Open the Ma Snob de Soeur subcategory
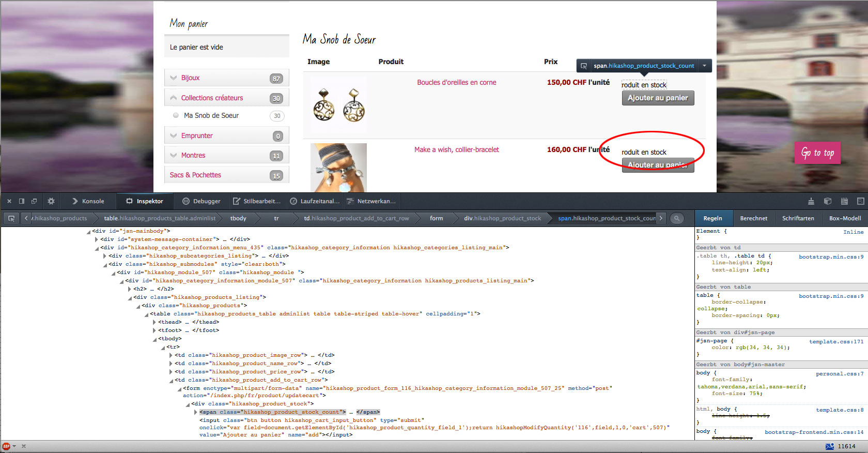The height and width of the screenshot is (453, 868). point(211,116)
